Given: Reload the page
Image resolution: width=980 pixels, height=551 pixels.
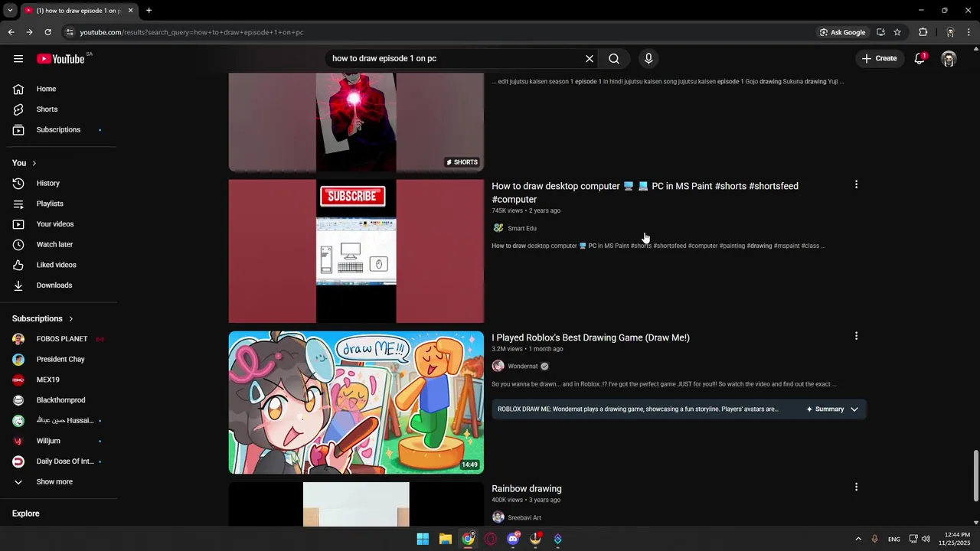Looking at the screenshot, I should 47,32.
